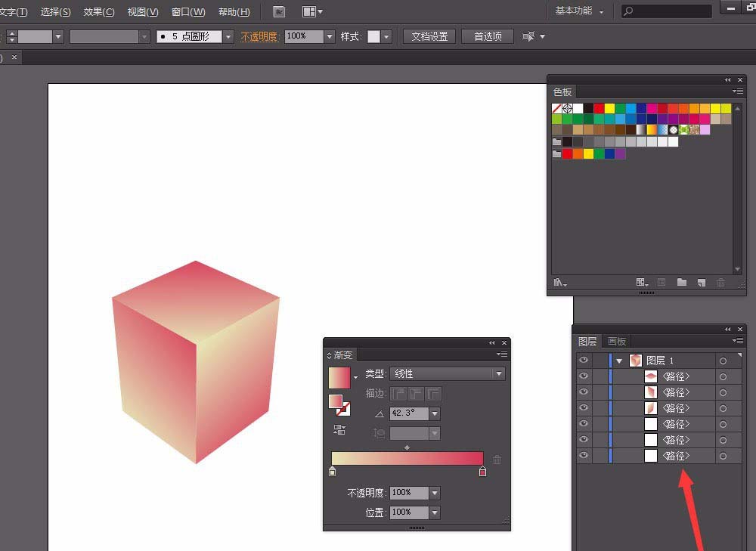Viewport: 756px width, 551px height.
Task: Toggle visibility of the last 路径 sublayer
Action: click(x=584, y=456)
